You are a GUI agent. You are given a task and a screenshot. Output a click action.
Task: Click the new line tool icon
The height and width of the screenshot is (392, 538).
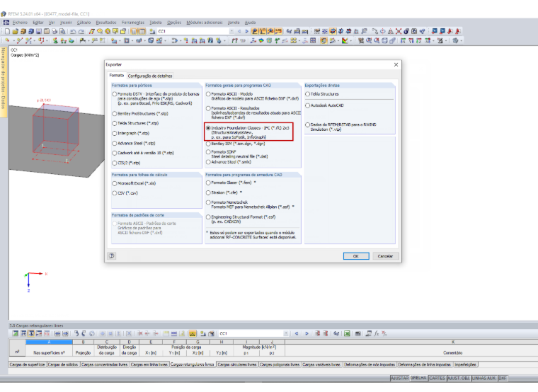(x=20, y=40)
